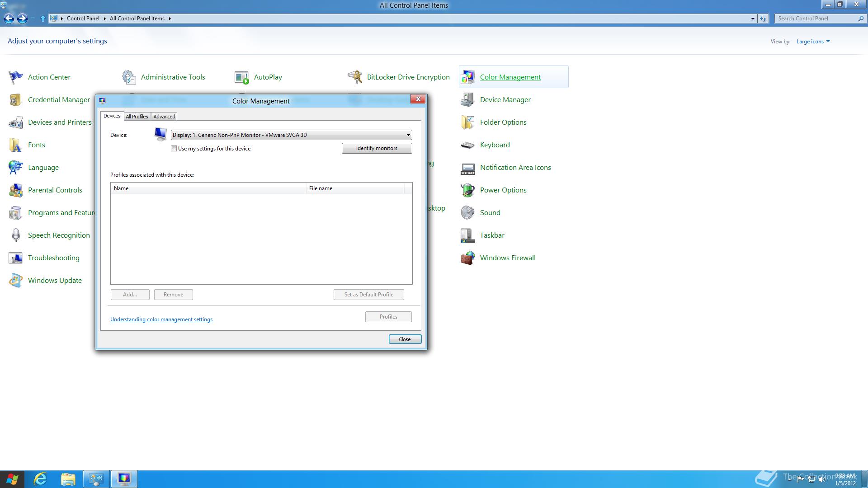This screenshot has height=488, width=868.
Task: Expand the address bar history dropdown
Action: coord(753,19)
